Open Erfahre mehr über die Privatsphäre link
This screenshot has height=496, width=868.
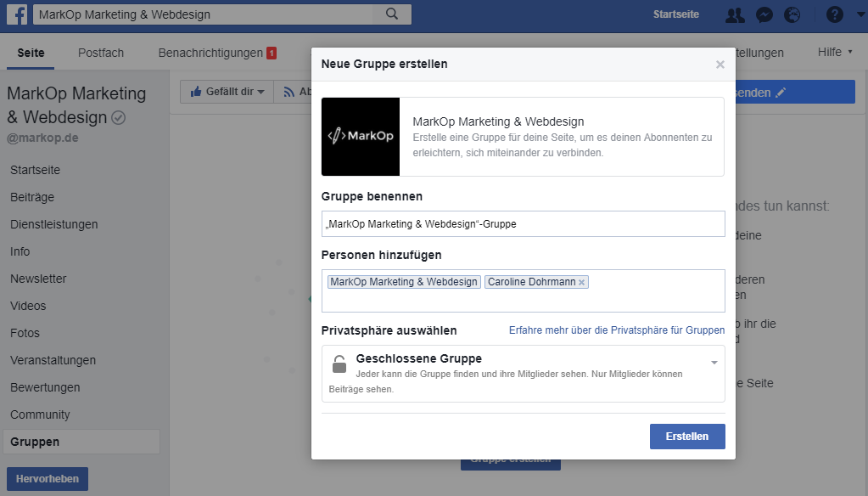coord(617,330)
